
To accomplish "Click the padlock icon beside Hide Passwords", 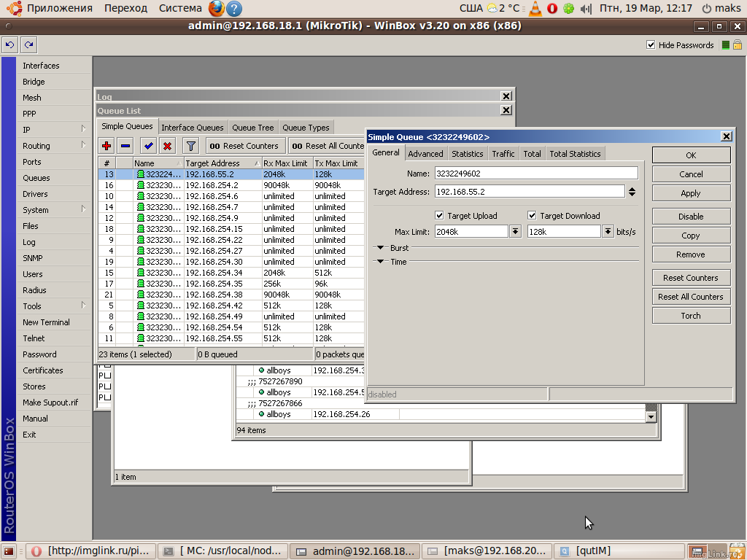I will click(x=737, y=44).
